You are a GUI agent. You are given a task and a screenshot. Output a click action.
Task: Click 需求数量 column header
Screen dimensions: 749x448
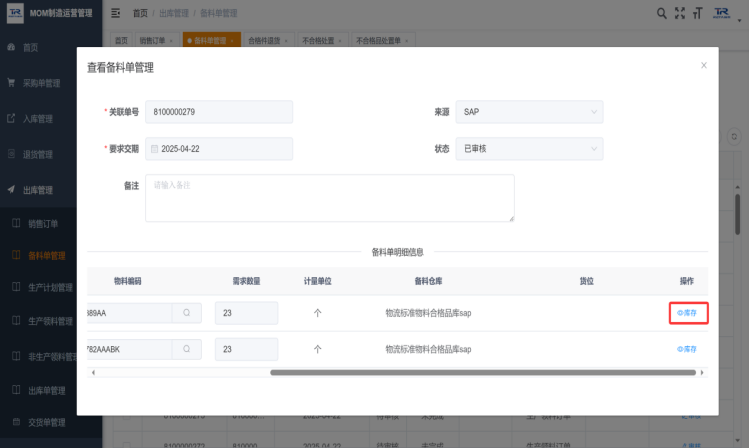[246, 281]
